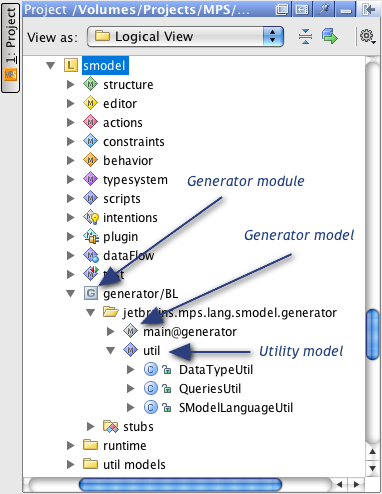382x494 pixels.
Task: Click the DataTypeUtil class icon
Action: tap(151, 369)
